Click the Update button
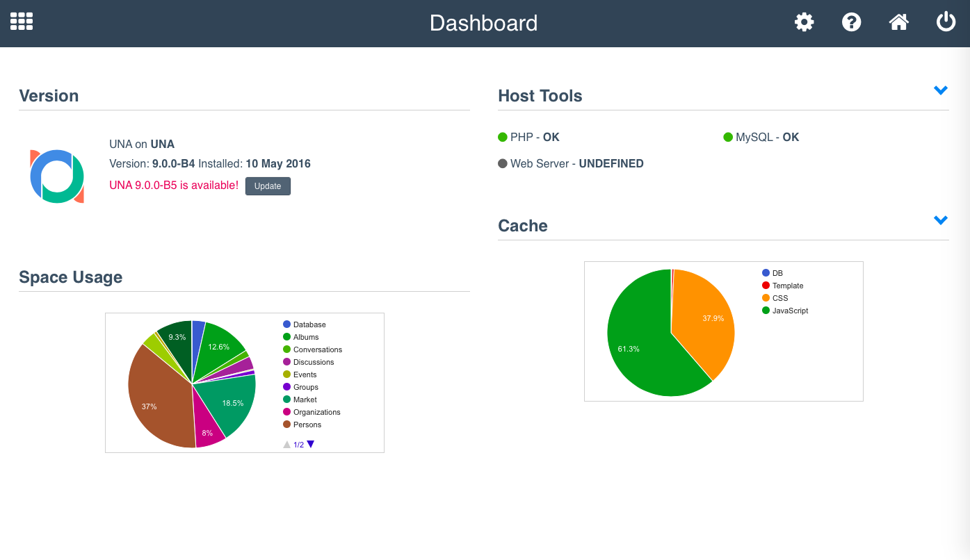 (x=268, y=186)
